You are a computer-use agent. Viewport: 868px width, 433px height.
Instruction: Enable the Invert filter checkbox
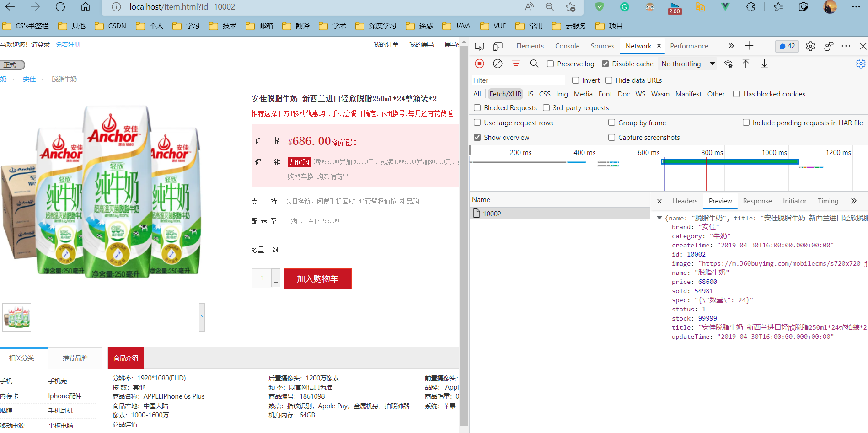[575, 80]
